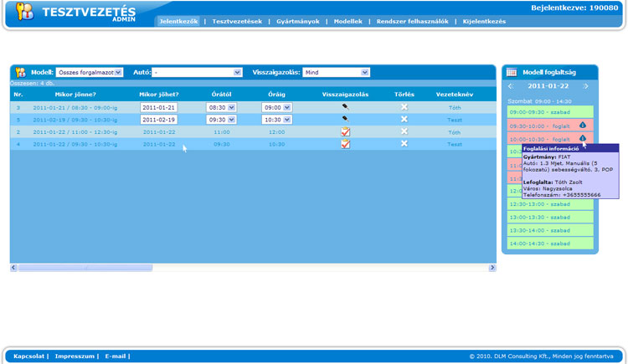Screen dimensions: 628x364
Task: Delete the 2011-02-19 booking in row 5
Action: [x=404, y=120]
